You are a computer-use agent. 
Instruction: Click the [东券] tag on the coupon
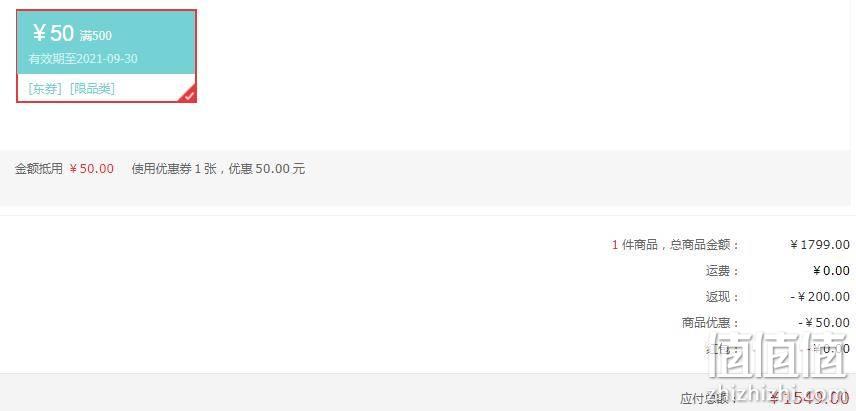pos(45,89)
